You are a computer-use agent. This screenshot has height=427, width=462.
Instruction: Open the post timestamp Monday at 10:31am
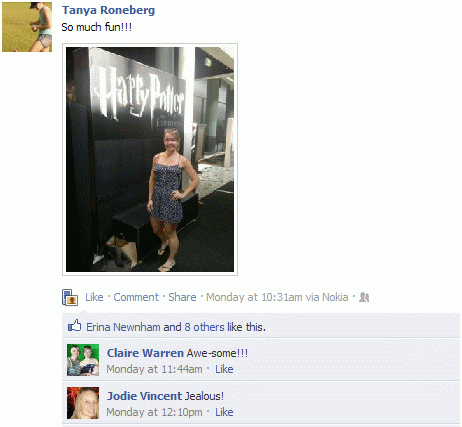pos(254,297)
